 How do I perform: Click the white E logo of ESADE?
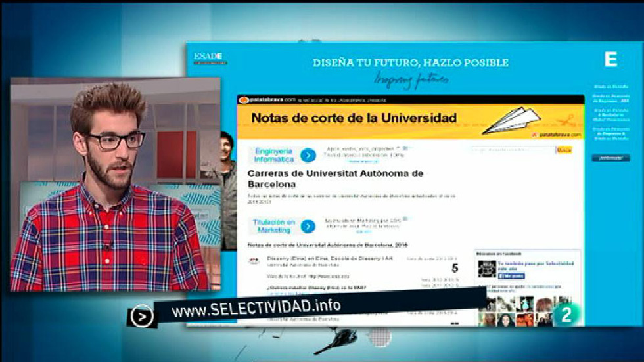pyautogui.click(x=610, y=60)
